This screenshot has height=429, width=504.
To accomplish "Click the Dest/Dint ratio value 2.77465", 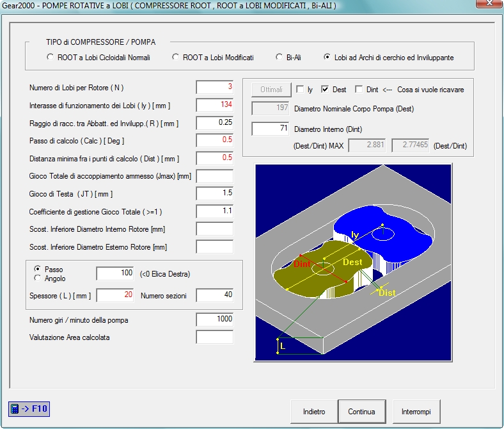I will coord(411,145).
